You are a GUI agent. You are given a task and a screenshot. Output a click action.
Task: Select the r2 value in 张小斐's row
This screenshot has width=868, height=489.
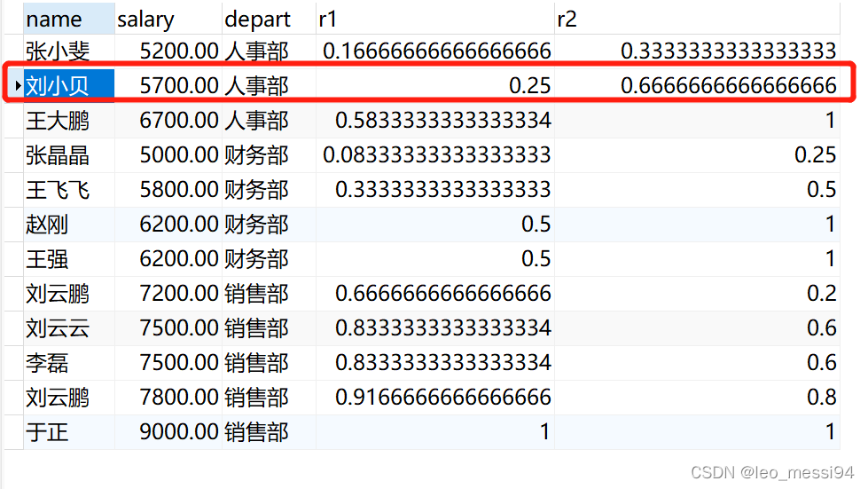pos(698,51)
